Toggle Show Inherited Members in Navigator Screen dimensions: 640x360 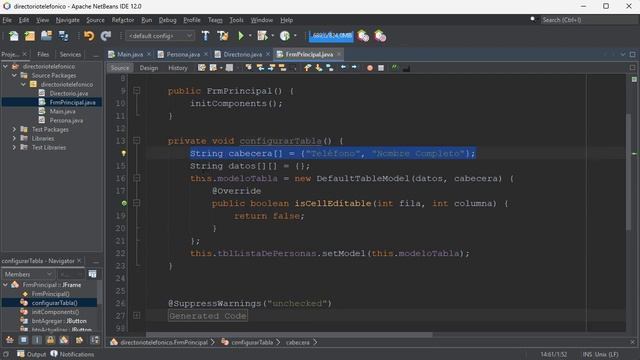click(9, 340)
